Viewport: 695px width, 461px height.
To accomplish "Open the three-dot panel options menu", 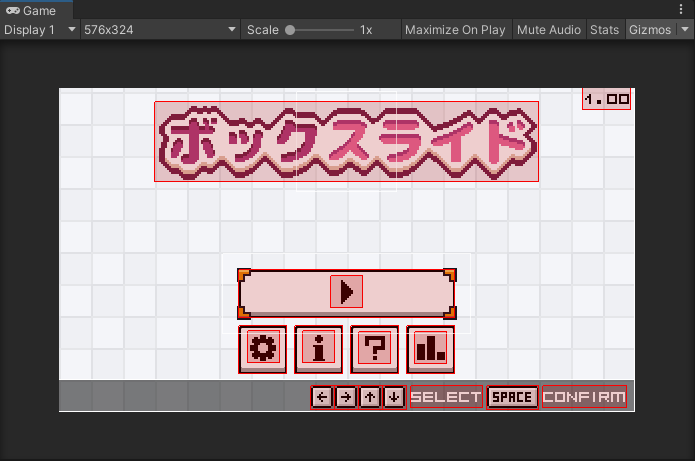I will click(681, 9).
